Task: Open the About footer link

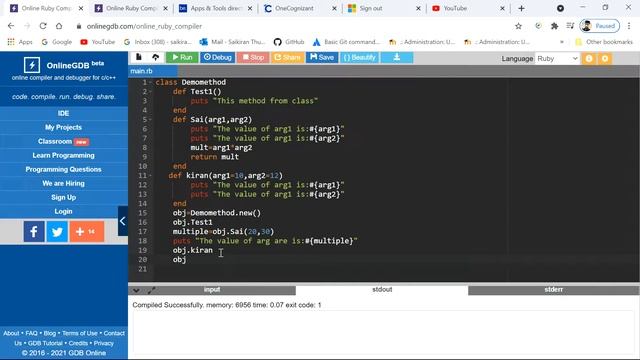Action: 11,333
